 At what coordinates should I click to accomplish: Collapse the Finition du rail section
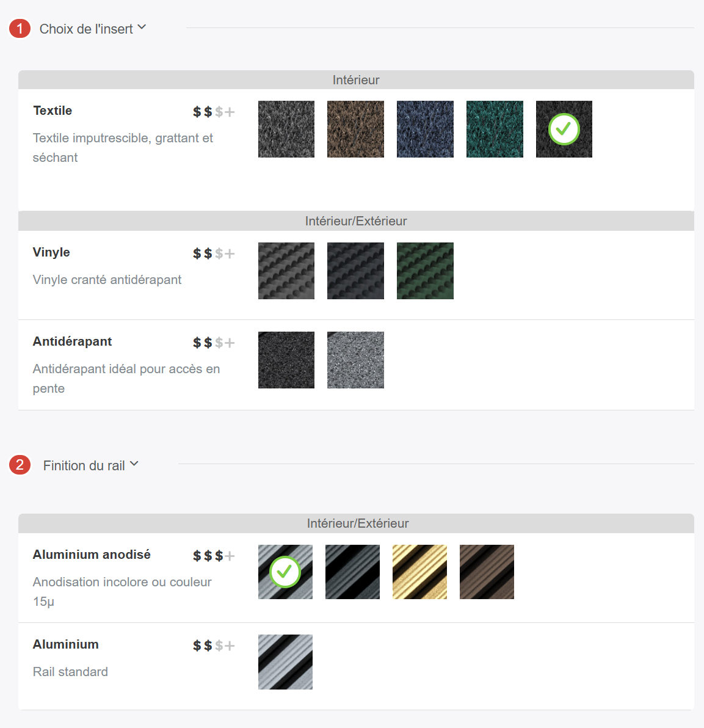pyautogui.click(x=84, y=465)
